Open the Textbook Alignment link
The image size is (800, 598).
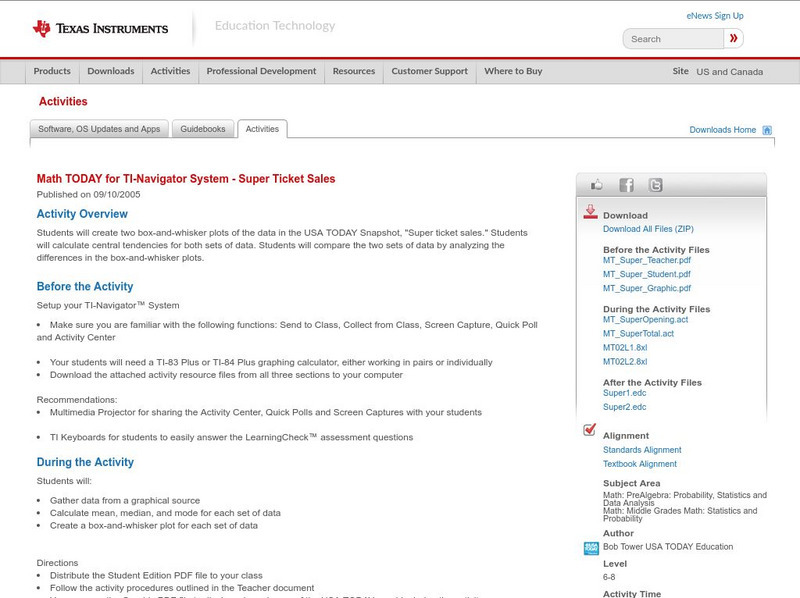[x=640, y=464]
